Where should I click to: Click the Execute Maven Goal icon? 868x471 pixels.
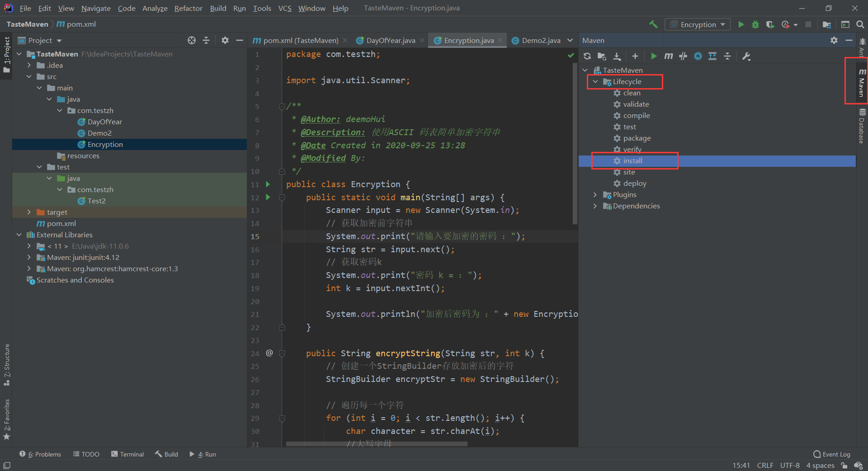[x=668, y=56]
